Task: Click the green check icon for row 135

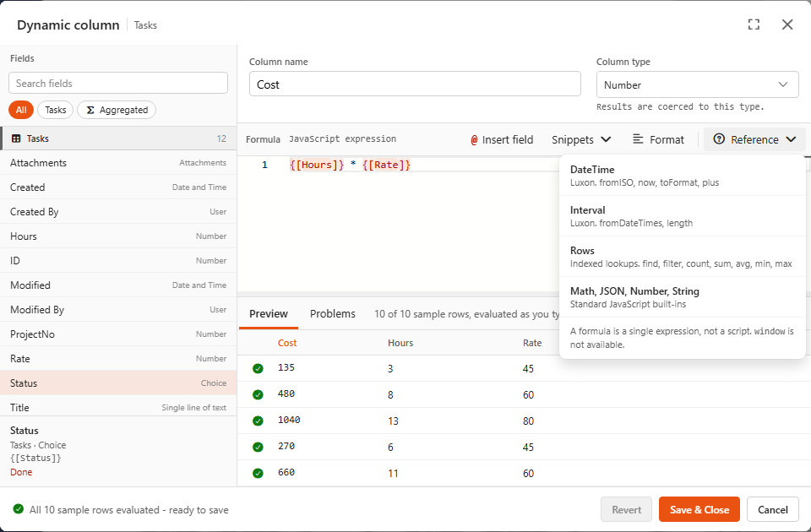Action: pos(258,369)
